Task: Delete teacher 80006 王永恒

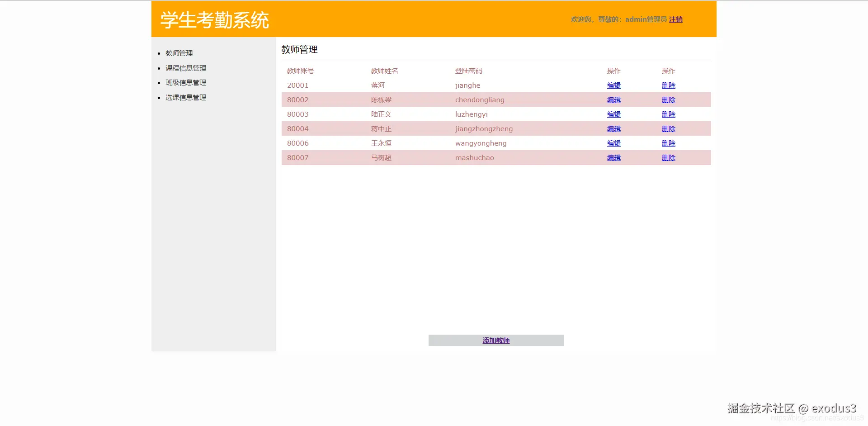Action: [x=669, y=143]
